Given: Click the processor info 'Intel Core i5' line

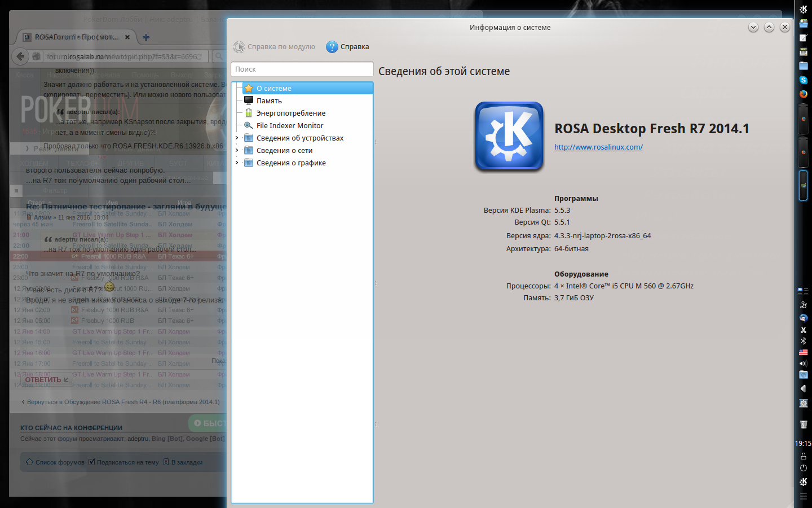Looking at the screenshot, I should point(624,286).
